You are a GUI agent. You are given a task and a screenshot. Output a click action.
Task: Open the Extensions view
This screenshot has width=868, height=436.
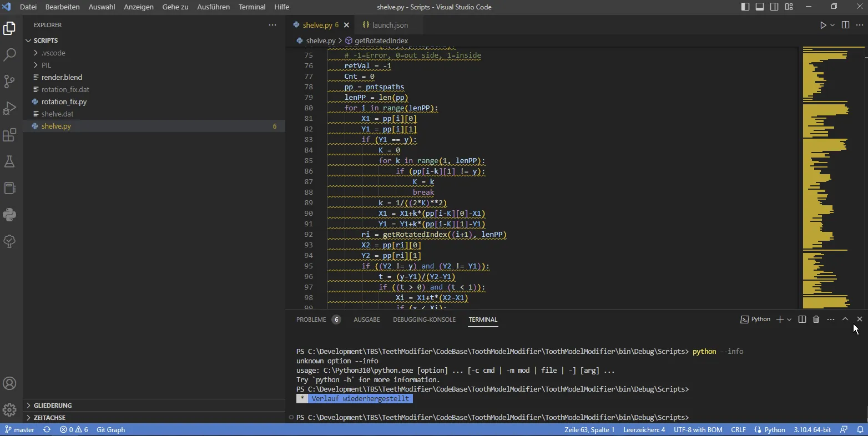[x=9, y=135]
